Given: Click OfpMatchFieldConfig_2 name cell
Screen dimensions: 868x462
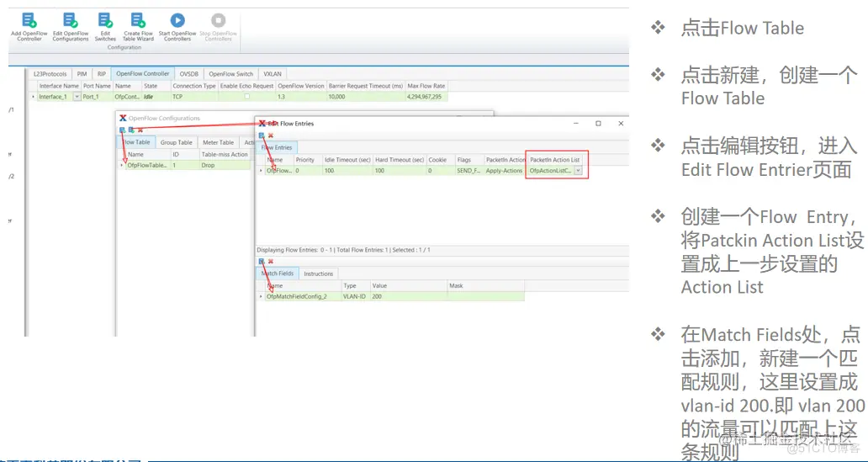Looking at the screenshot, I should coord(303,296).
